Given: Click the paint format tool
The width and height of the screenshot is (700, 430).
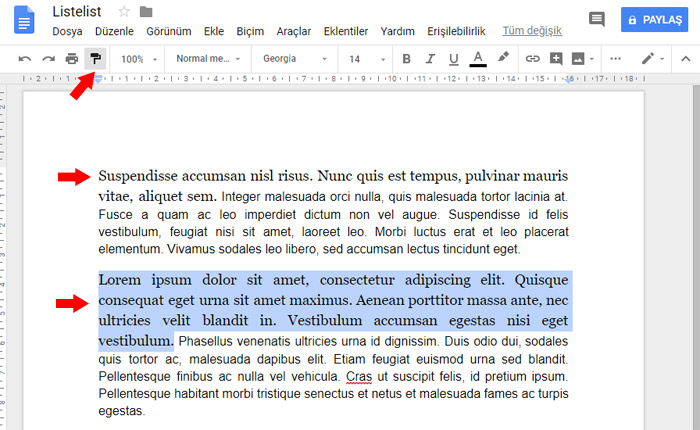Looking at the screenshot, I should (96, 59).
